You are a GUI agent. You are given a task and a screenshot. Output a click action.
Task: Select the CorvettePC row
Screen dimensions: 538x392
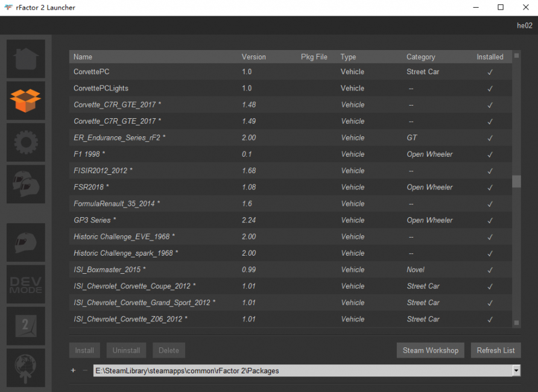pos(291,72)
